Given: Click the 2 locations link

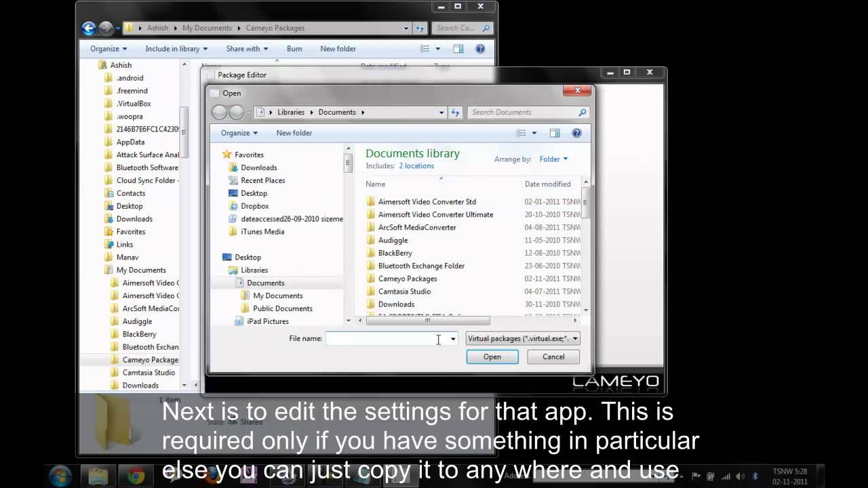Looking at the screenshot, I should coord(416,166).
